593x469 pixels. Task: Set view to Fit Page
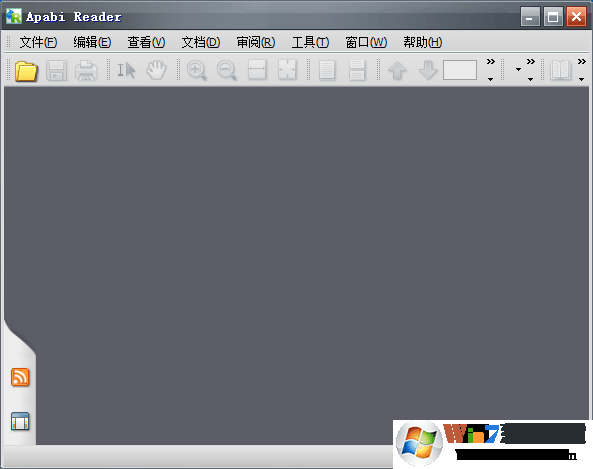tap(287, 70)
